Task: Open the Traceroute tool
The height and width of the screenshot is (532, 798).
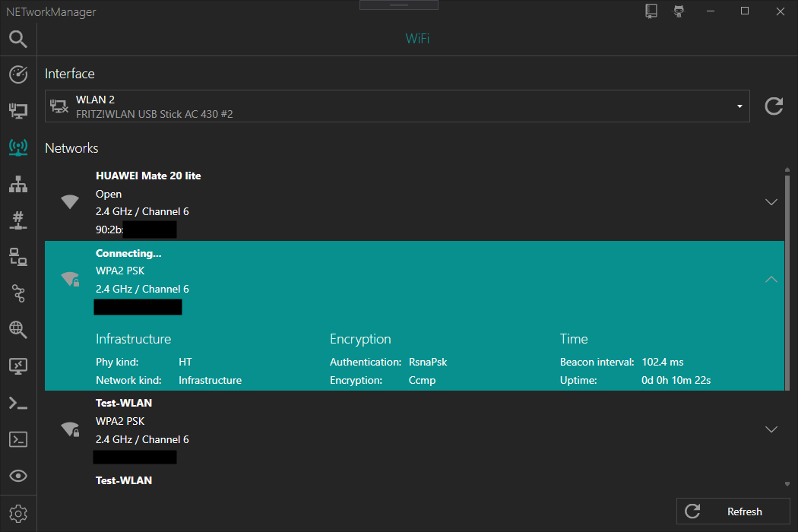Action: pos(17,293)
